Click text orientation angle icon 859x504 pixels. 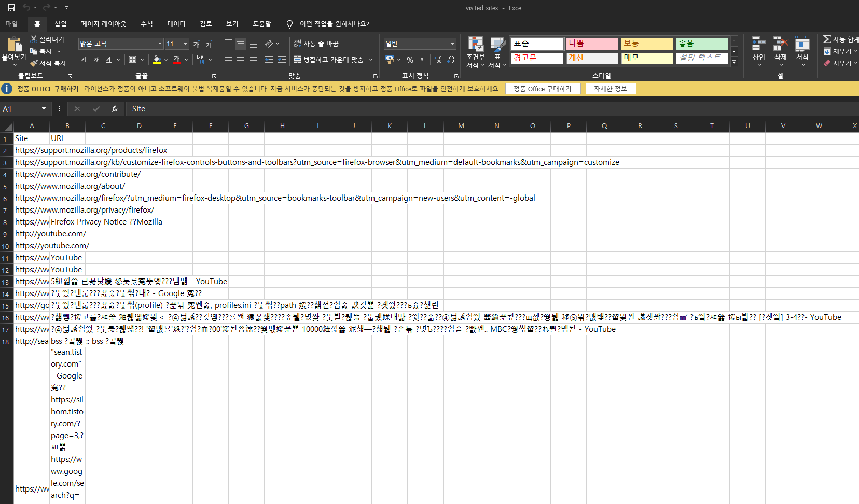(269, 44)
